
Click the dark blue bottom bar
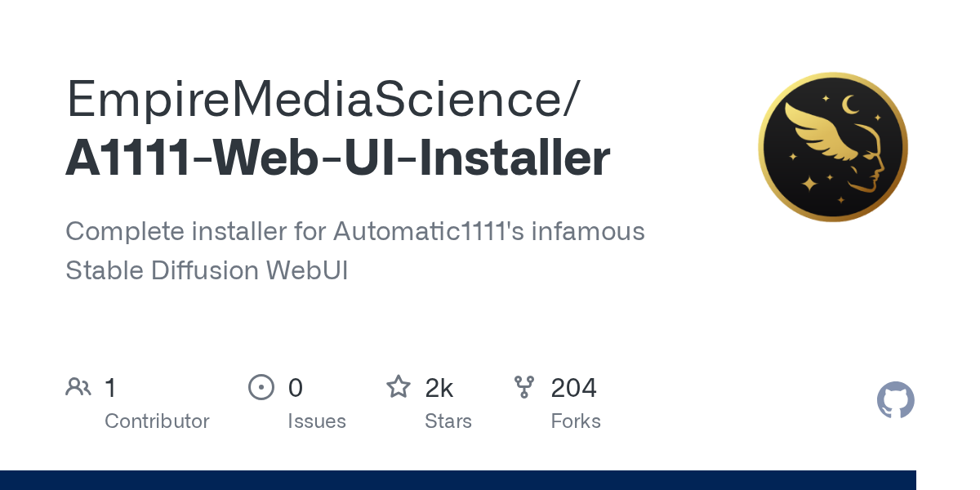(457, 480)
